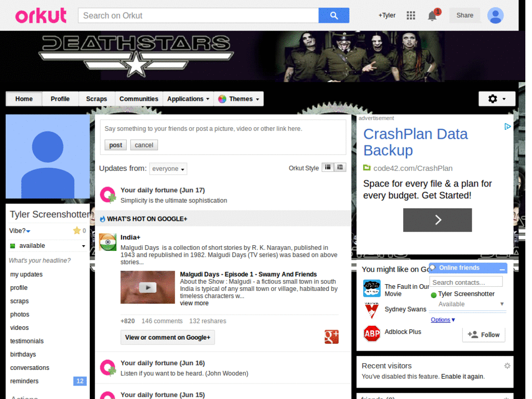
Task: Click the Share button
Action: [x=465, y=15]
